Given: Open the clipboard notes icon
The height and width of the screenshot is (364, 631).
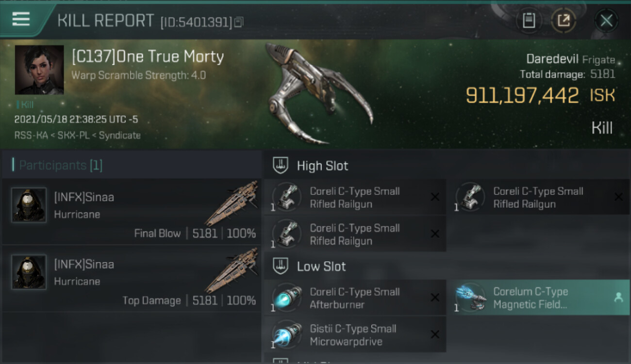Looking at the screenshot, I should coord(529,20).
